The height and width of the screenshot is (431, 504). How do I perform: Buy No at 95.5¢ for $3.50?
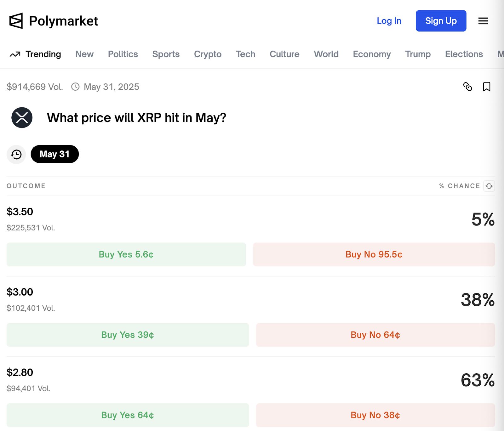374,254
